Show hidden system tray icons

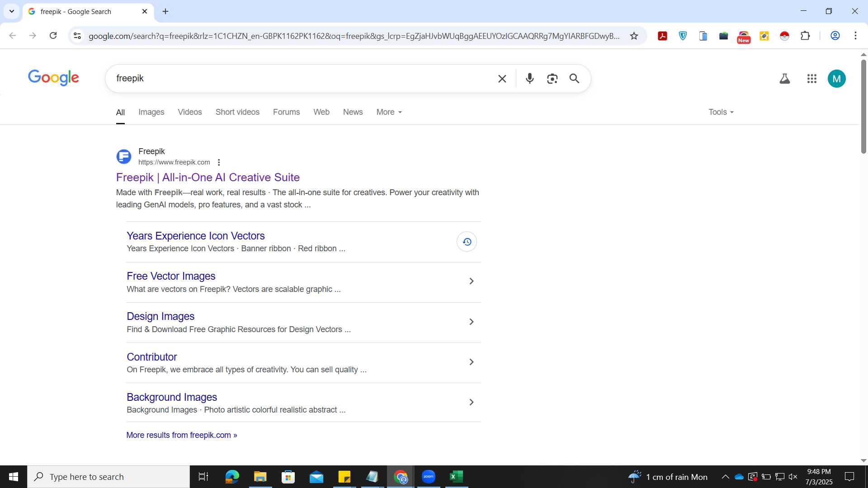(x=725, y=477)
